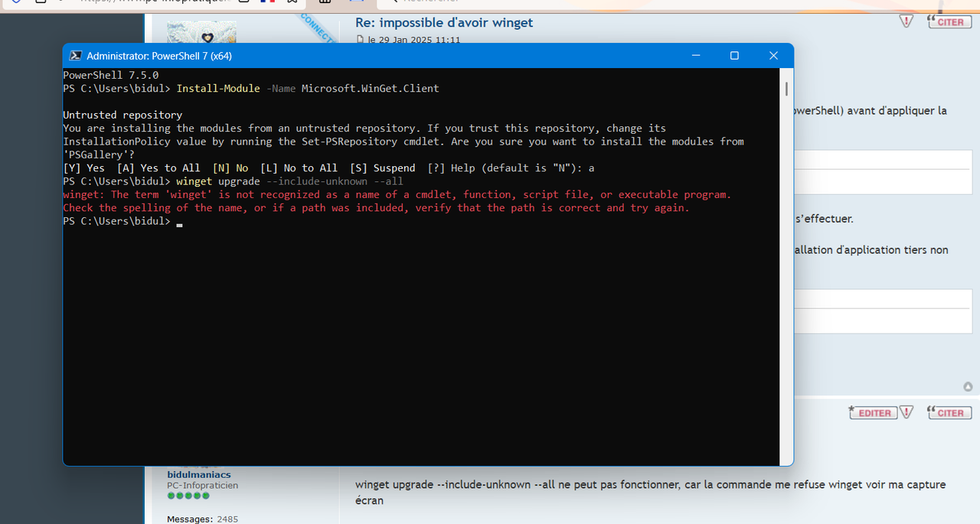Click "[A] Yes to All" option text
This screenshot has width=980, height=524.
[158, 168]
